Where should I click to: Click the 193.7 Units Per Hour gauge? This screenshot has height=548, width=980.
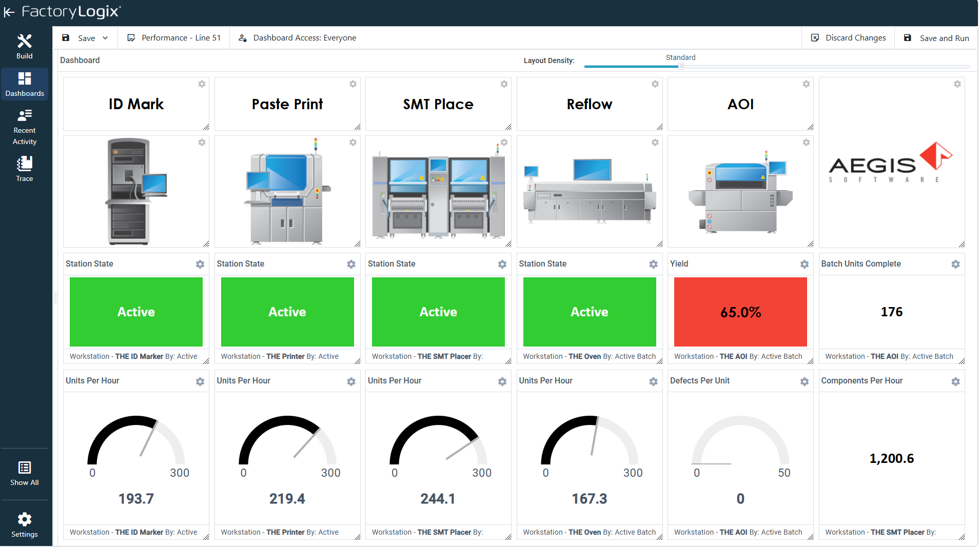tap(136, 441)
